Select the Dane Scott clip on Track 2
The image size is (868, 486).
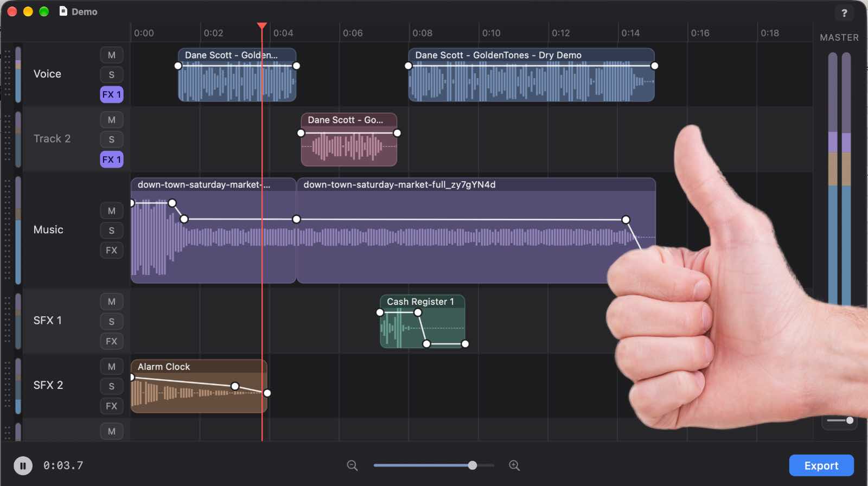(x=349, y=139)
